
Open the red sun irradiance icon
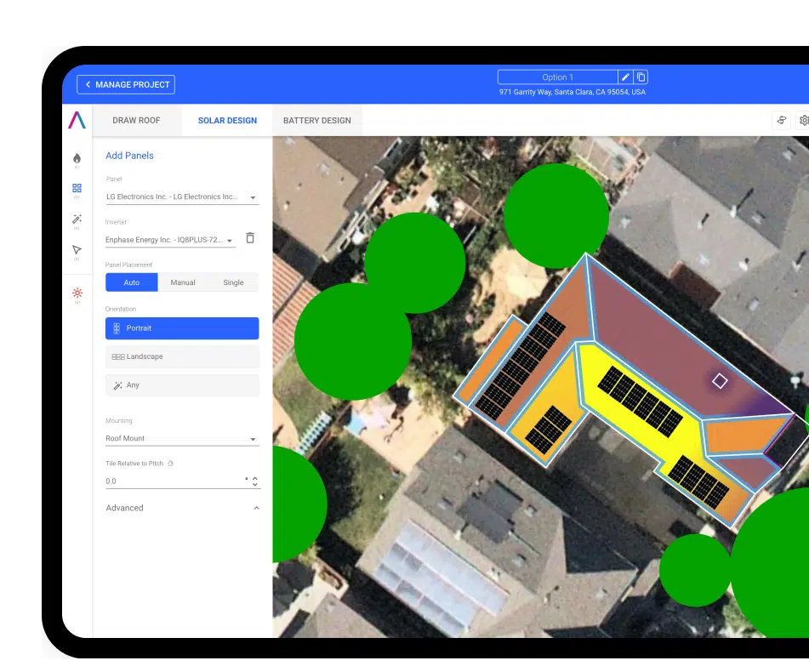[x=77, y=293]
